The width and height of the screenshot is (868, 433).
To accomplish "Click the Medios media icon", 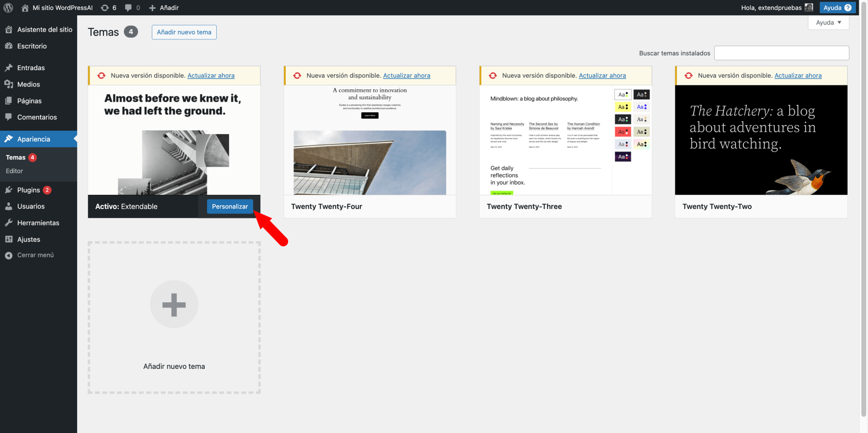I will (8, 84).
